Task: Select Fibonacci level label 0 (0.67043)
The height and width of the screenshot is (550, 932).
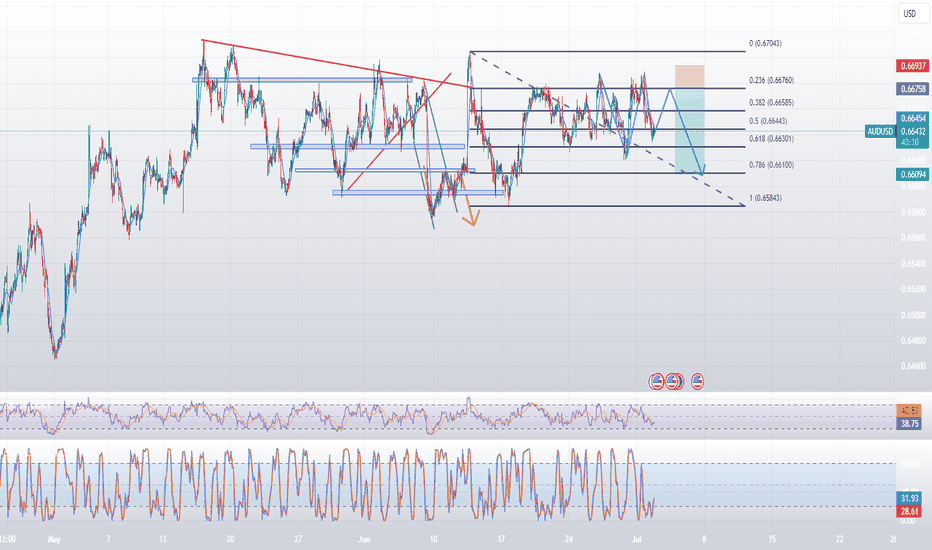Action: tap(765, 43)
